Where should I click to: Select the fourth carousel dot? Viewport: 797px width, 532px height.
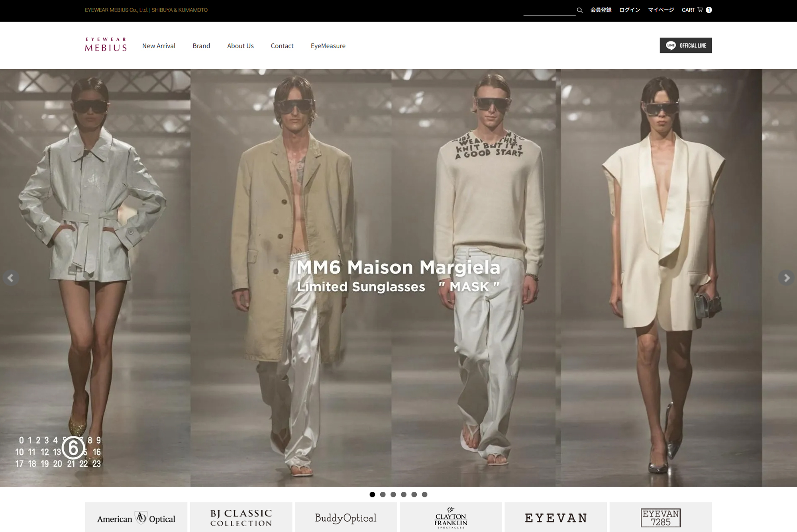[x=404, y=495]
